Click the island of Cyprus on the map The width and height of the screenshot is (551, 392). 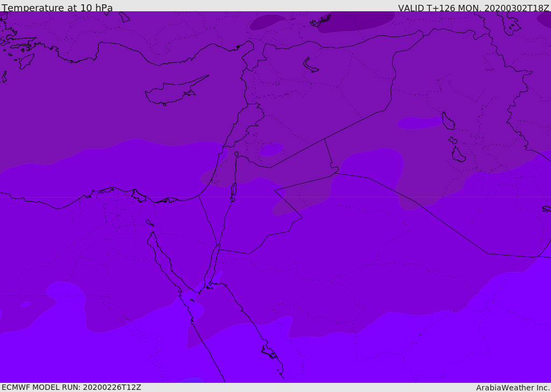(x=176, y=91)
